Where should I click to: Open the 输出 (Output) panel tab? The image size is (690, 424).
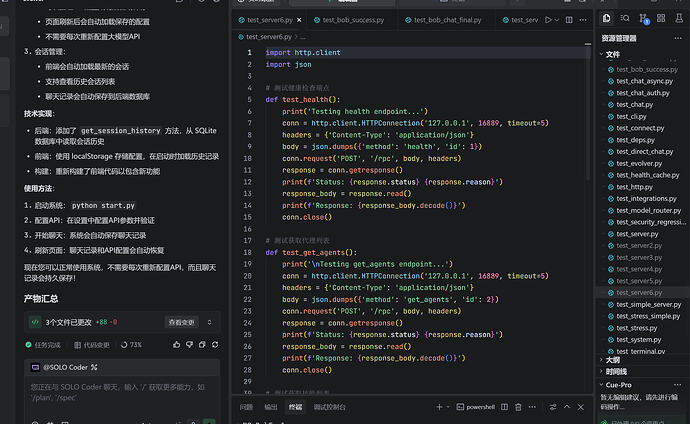click(x=271, y=407)
